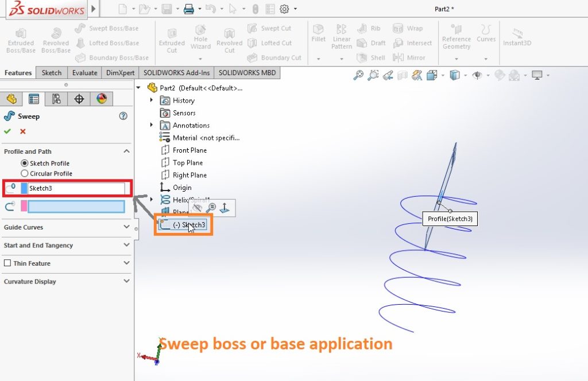Select Lofted Boss/Base tool
This screenshot has height=381, width=588.
point(107,43)
